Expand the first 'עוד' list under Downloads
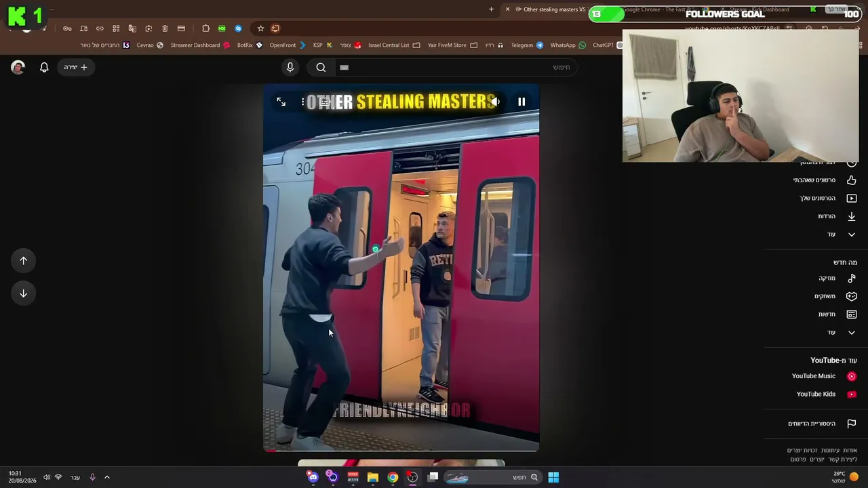 [841, 235]
